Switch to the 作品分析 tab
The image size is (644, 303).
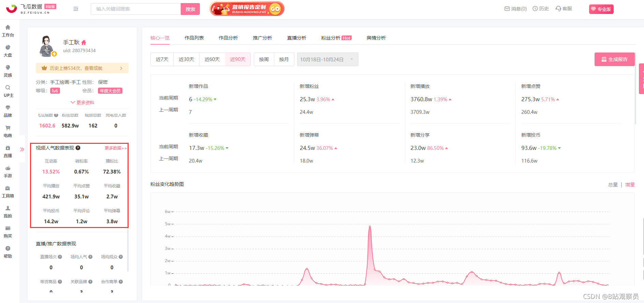tap(228, 38)
